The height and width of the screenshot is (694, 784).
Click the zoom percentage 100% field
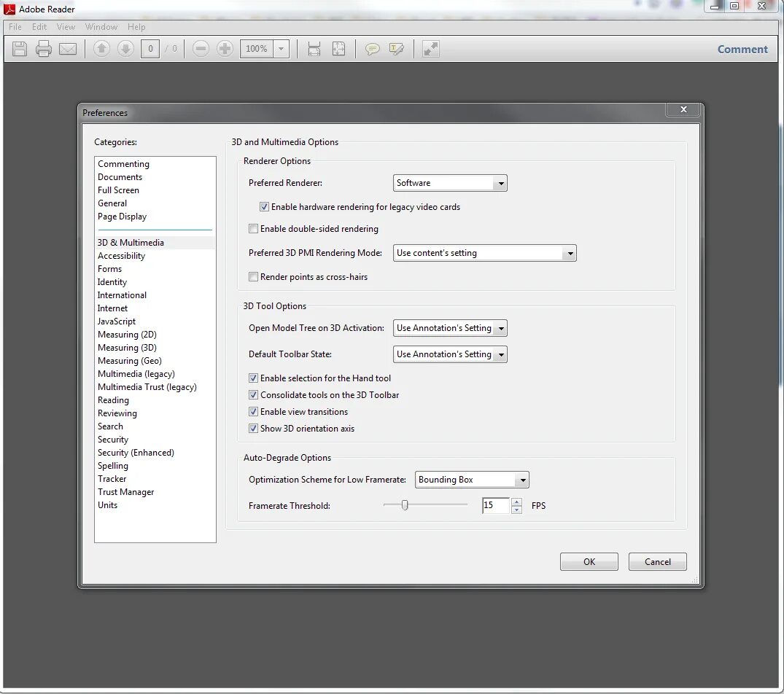[257, 49]
